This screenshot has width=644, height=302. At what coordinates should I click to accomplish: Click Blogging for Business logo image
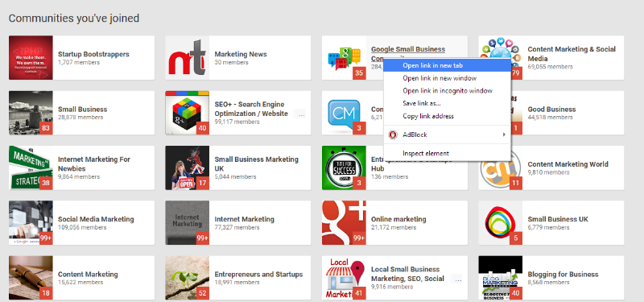[500, 278]
